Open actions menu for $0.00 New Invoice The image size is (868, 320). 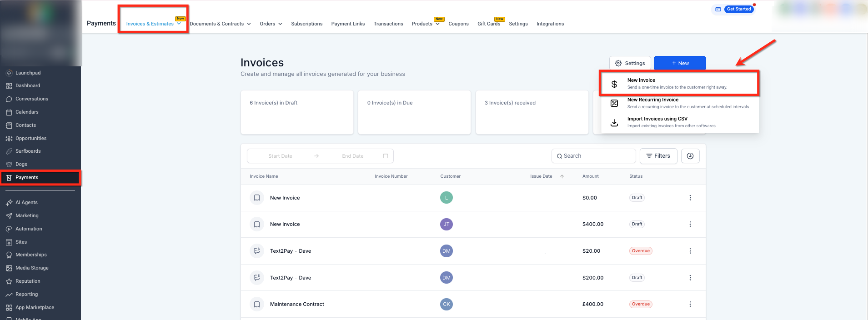690,198
